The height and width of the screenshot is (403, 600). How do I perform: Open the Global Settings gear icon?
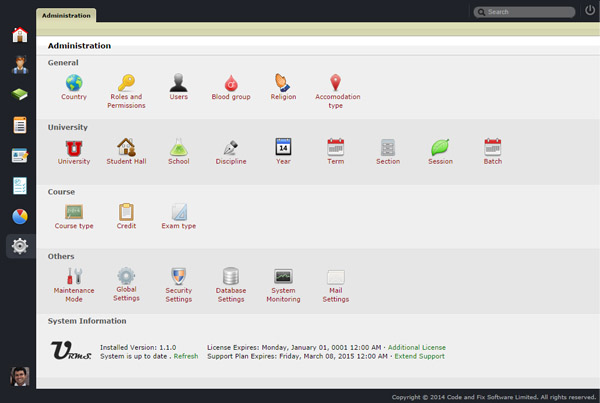126,276
